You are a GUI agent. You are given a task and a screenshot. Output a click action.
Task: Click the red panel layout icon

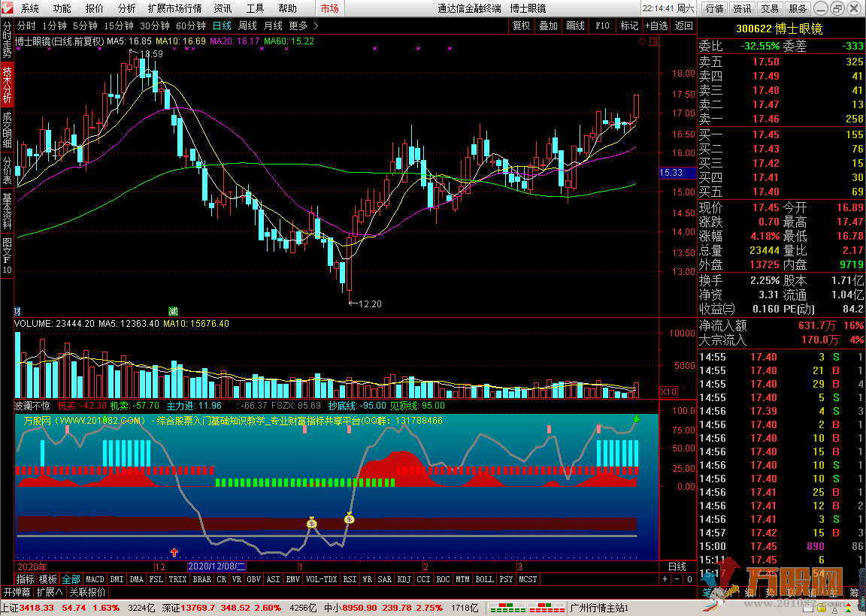pos(653,42)
